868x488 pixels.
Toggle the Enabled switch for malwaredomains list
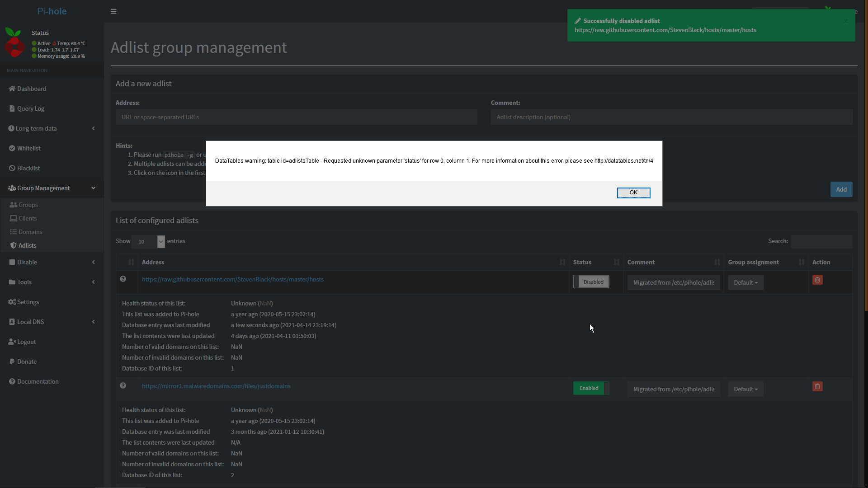pyautogui.click(x=591, y=388)
